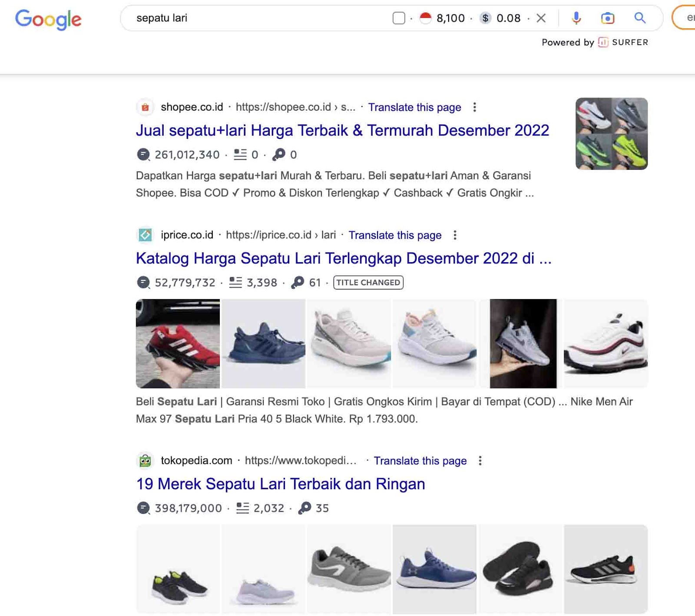The image size is (695, 616).
Task: Open search by image camera icon
Action: click(608, 18)
